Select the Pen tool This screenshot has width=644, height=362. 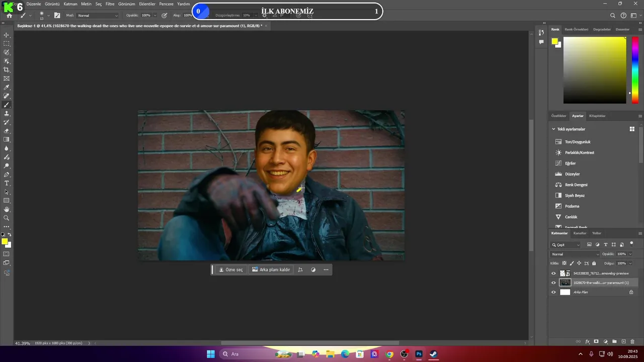point(7,174)
